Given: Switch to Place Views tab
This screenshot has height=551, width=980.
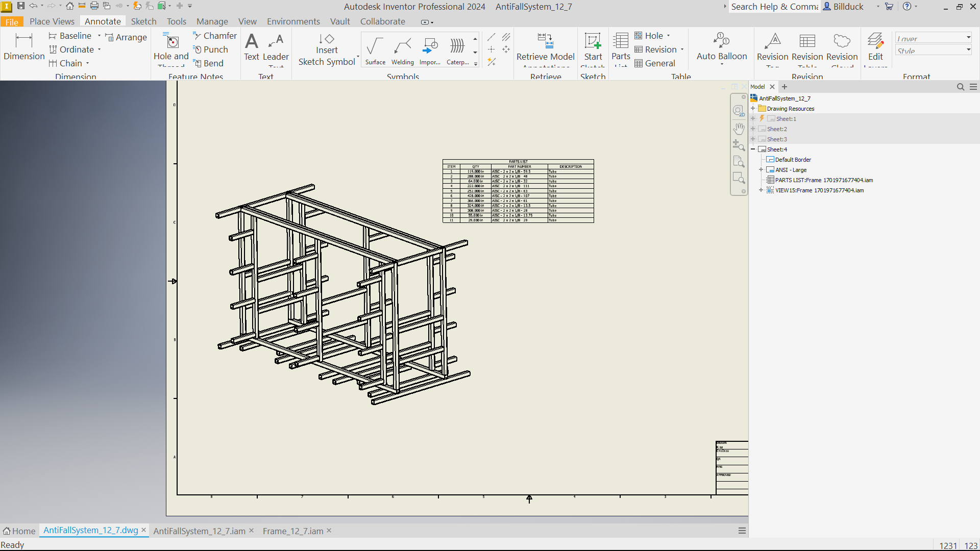Looking at the screenshot, I should click(x=52, y=21).
